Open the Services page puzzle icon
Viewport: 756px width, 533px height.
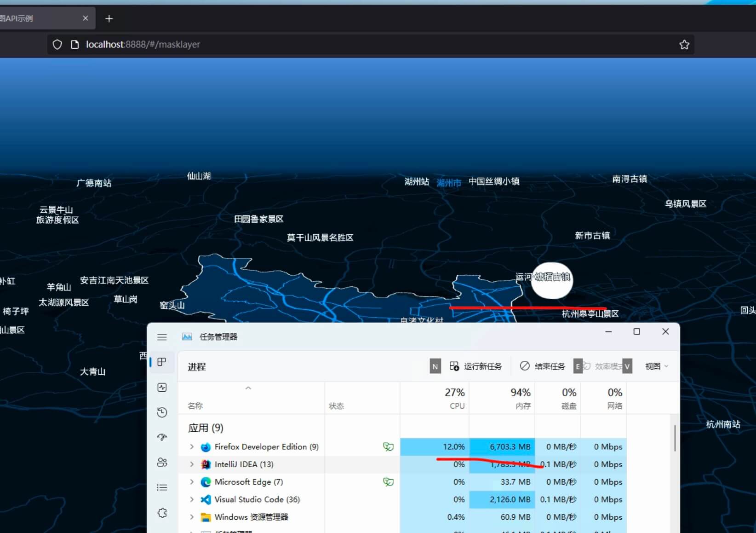click(x=162, y=513)
